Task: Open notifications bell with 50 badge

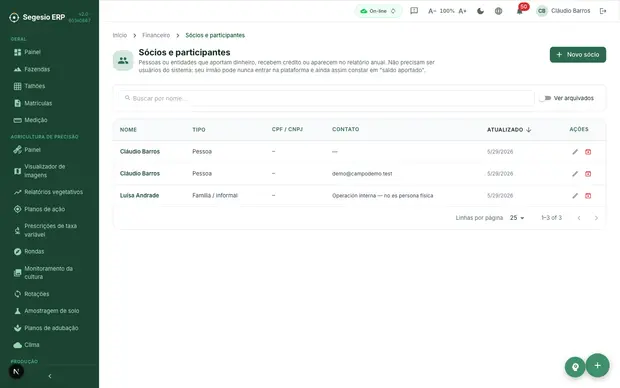Action: pyautogui.click(x=520, y=11)
